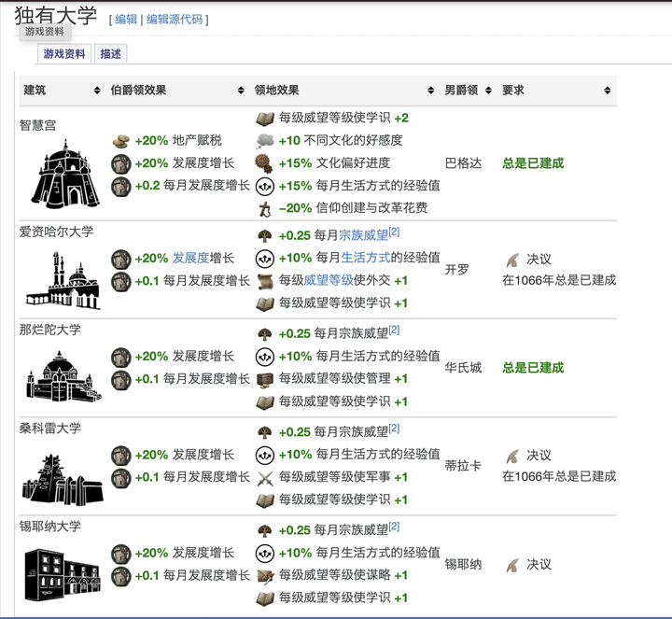Click development icon beside +0.2 每月发展度增长
This screenshot has height=619, width=672.
pyautogui.click(x=120, y=186)
